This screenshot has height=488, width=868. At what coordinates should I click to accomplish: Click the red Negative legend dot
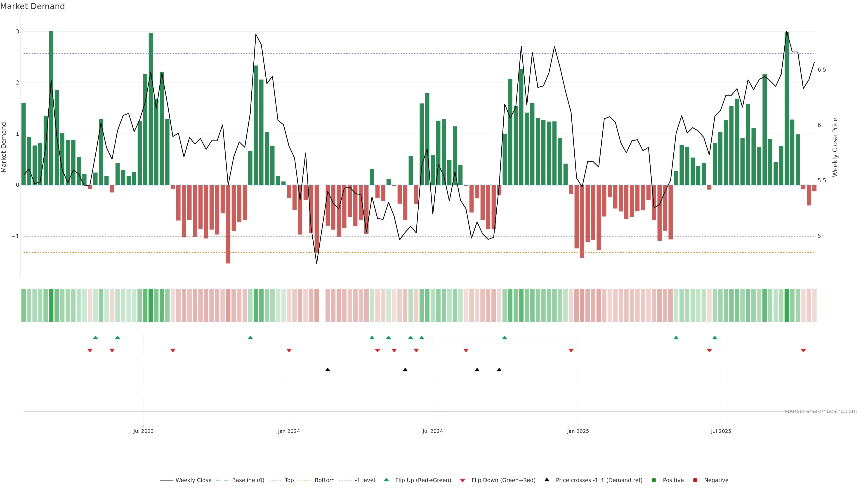coord(695,480)
